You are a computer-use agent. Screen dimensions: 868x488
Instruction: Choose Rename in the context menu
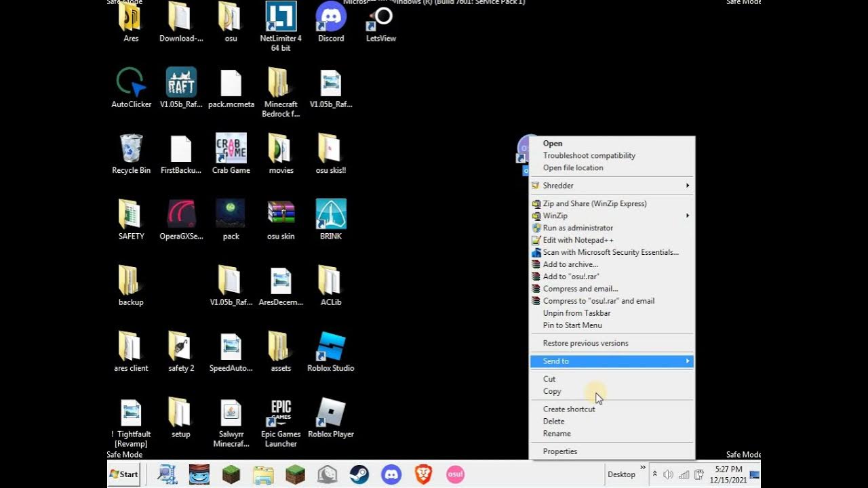point(557,434)
